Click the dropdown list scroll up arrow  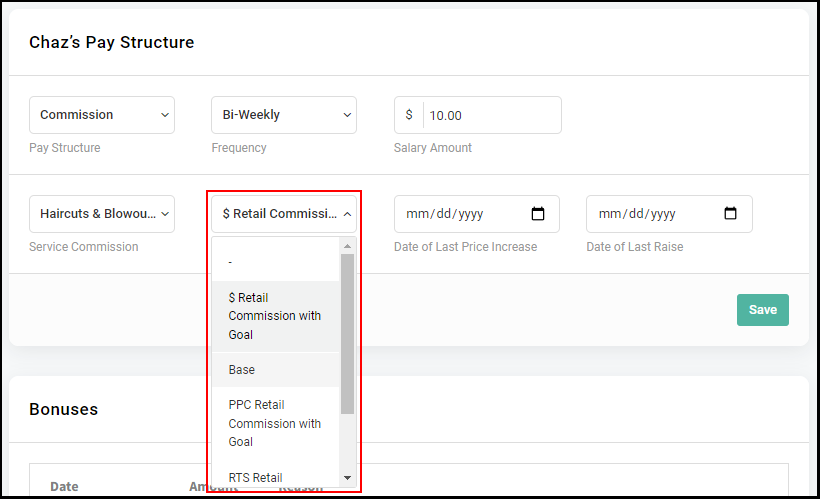pos(347,246)
